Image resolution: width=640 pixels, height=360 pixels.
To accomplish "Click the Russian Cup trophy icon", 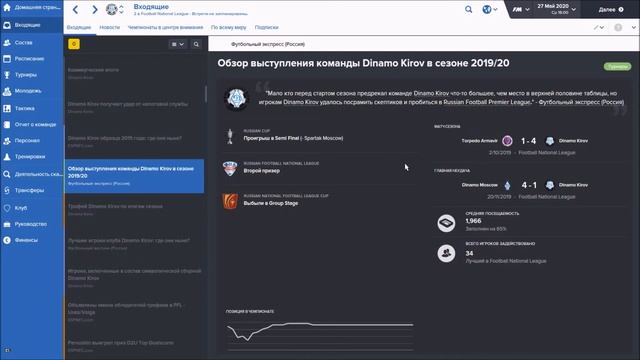I will coord(230,136).
